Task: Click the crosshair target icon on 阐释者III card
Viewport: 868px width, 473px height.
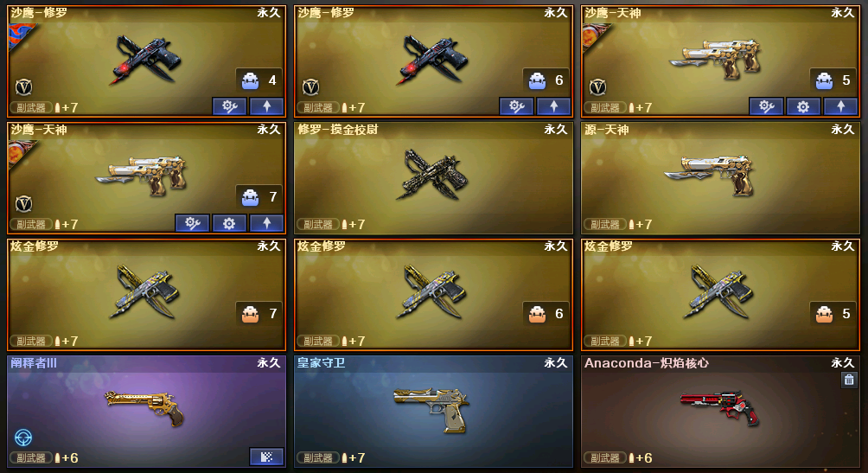Action: (x=23, y=438)
